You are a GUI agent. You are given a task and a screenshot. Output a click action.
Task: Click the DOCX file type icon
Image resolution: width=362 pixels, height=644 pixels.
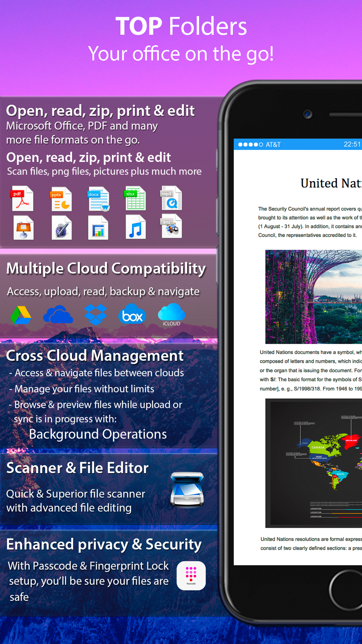coord(98,199)
